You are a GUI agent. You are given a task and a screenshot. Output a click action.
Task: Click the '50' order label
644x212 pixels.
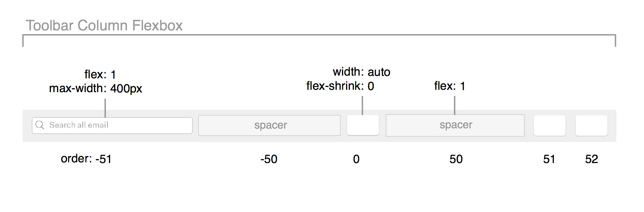click(456, 159)
